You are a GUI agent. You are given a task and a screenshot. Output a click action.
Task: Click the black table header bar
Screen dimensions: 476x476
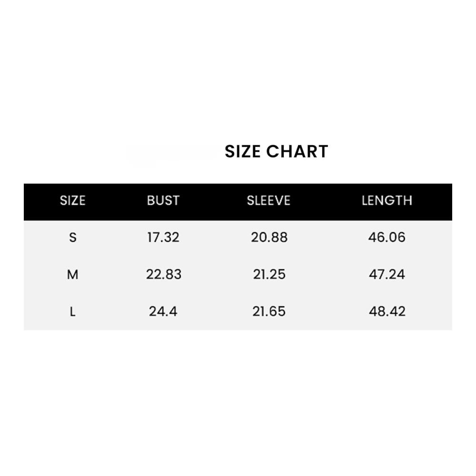(x=238, y=202)
